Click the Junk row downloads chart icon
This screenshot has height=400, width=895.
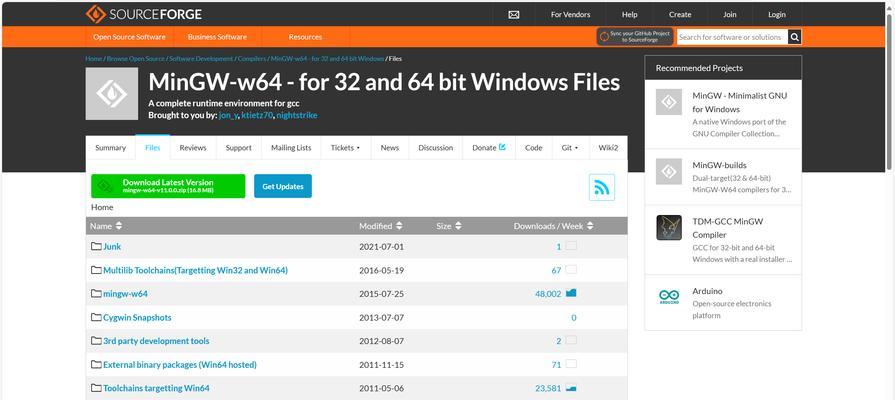click(571, 246)
